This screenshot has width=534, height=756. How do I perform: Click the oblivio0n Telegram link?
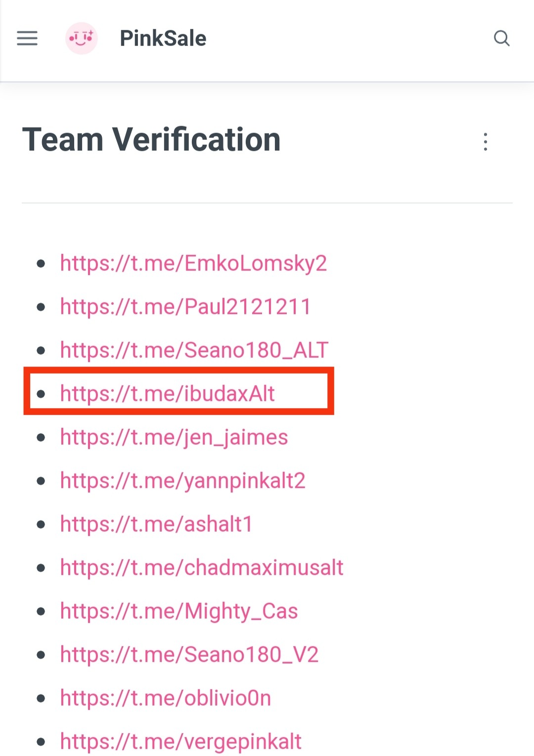(166, 698)
